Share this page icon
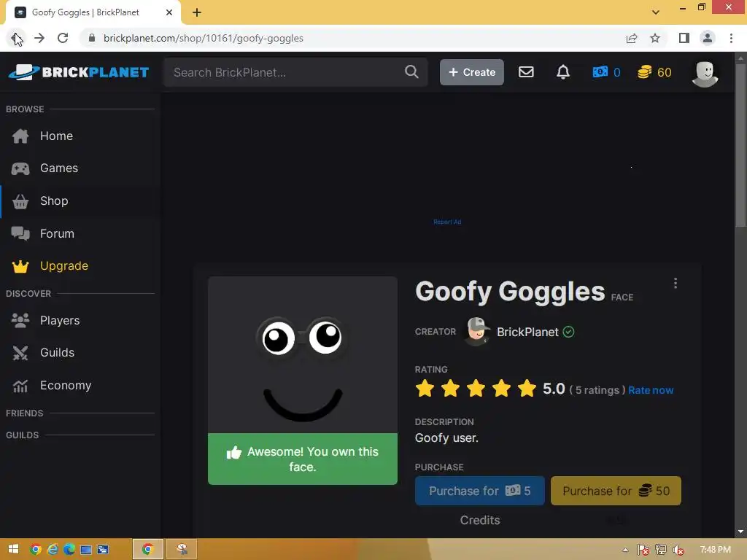The height and width of the screenshot is (560, 747). [x=632, y=38]
